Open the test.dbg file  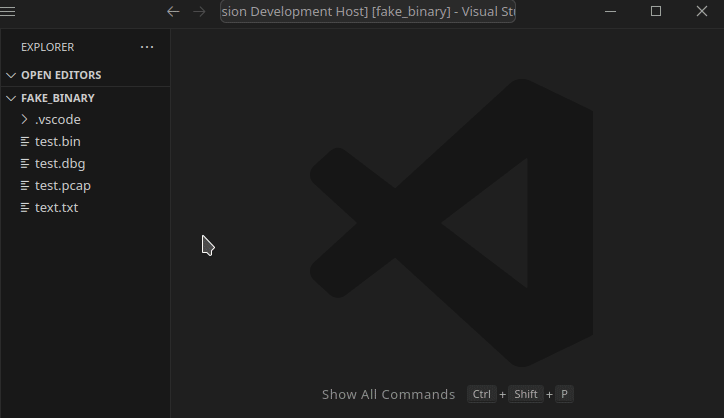pyautogui.click(x=85, y=164)
